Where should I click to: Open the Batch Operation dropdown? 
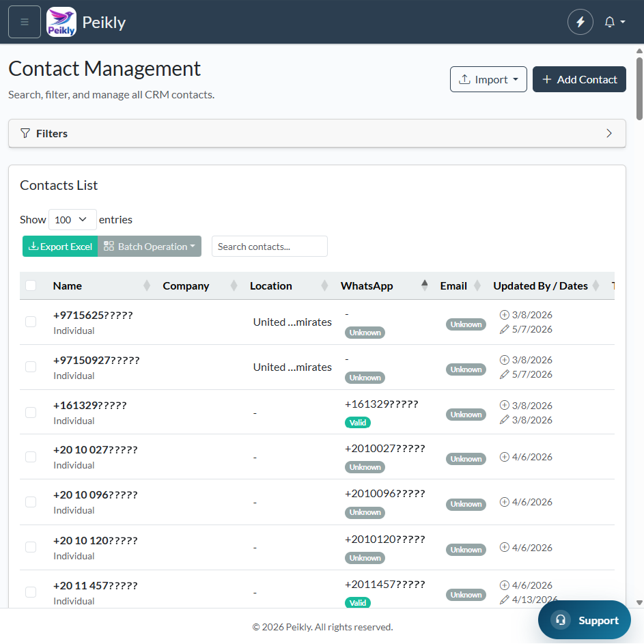click(150, 247)
